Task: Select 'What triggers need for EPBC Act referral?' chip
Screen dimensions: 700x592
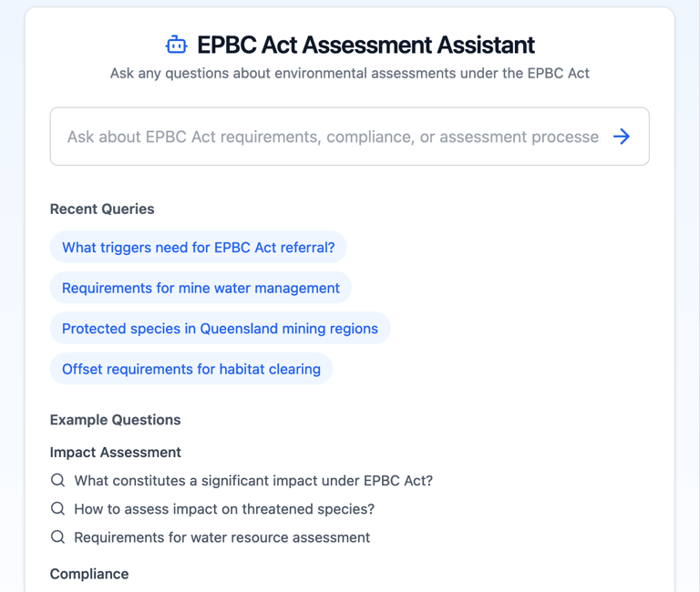Action: [198, 248]
